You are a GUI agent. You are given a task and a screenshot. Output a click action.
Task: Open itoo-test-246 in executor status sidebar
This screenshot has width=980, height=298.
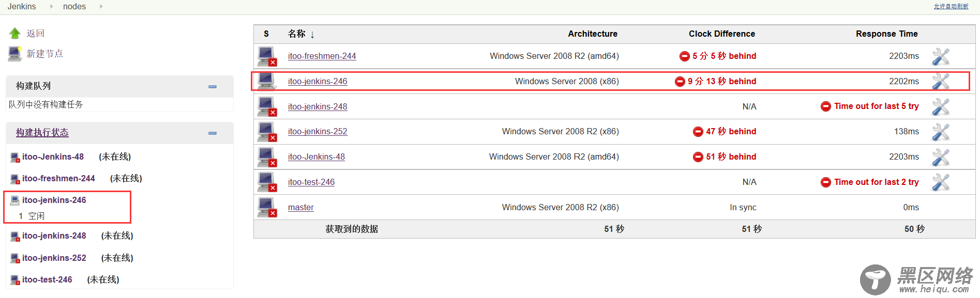47,279
